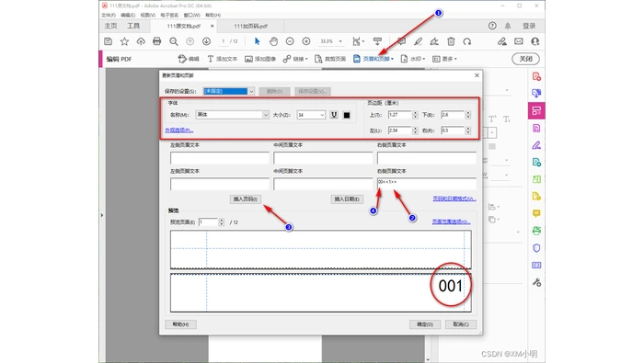Click the 登录 sign-in link
Viewport: 644px width, 363px height.
(529, 26)
